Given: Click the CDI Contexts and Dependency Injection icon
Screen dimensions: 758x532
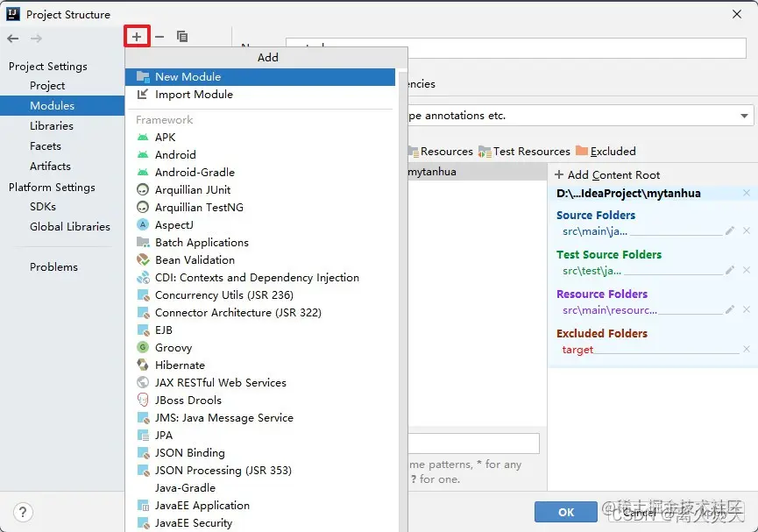Looking at the screenshot, I should point(143,278).
